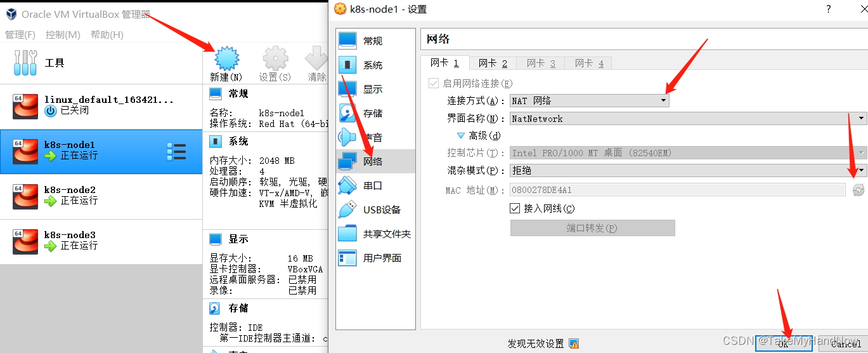
Task: Open 连接方式 dropdown showing NAT 网络
Action: click(589, 100)
